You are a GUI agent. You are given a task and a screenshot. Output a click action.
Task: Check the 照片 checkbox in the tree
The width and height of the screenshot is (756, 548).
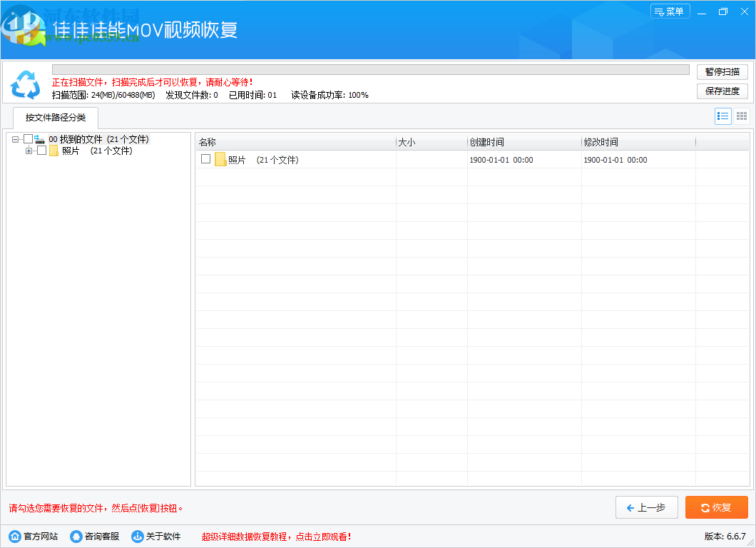pyautogui.click(x=41, y=151)
